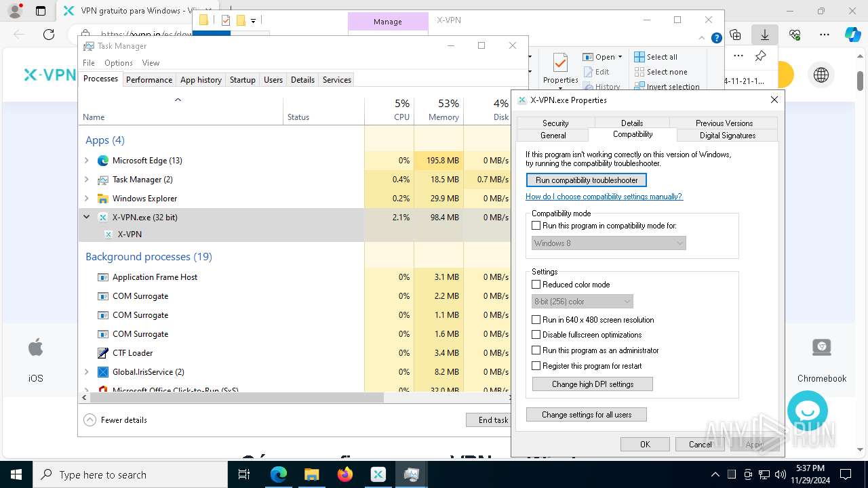Open Edge settings and more menu

pyautogui.click(x=825, y=35)
